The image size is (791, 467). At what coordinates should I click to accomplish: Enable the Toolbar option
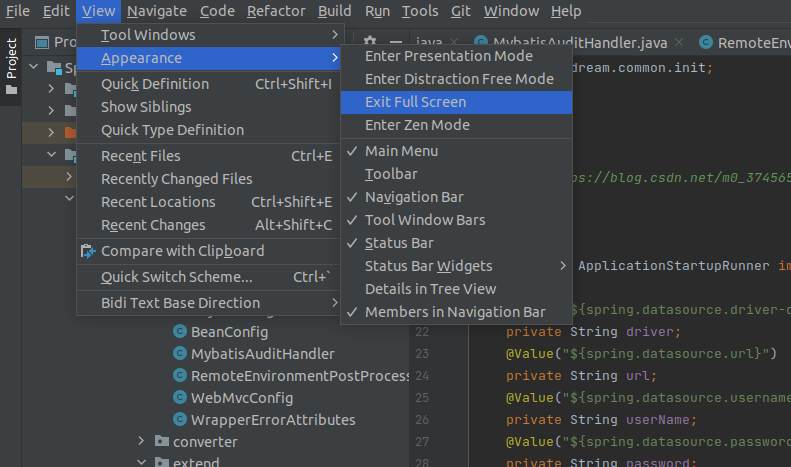391,174
